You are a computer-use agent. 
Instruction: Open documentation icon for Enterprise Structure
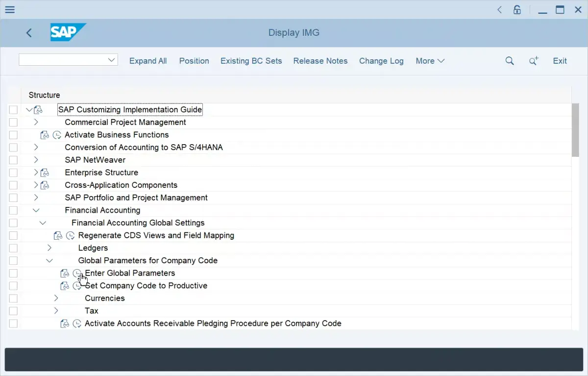coord(45,173)
